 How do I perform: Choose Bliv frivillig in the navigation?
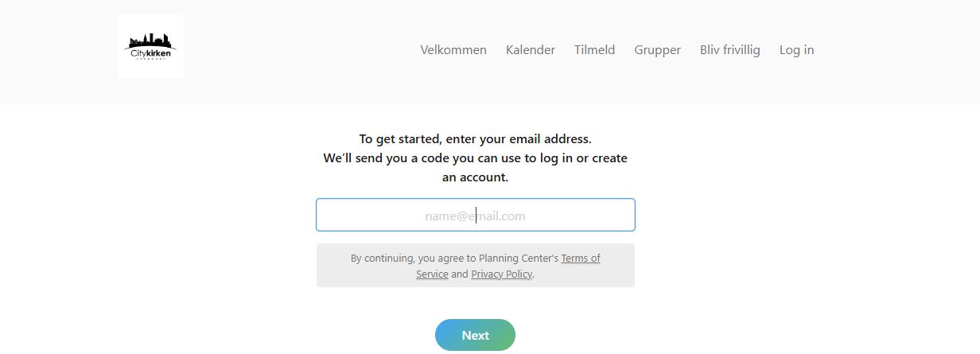point(730,50)
